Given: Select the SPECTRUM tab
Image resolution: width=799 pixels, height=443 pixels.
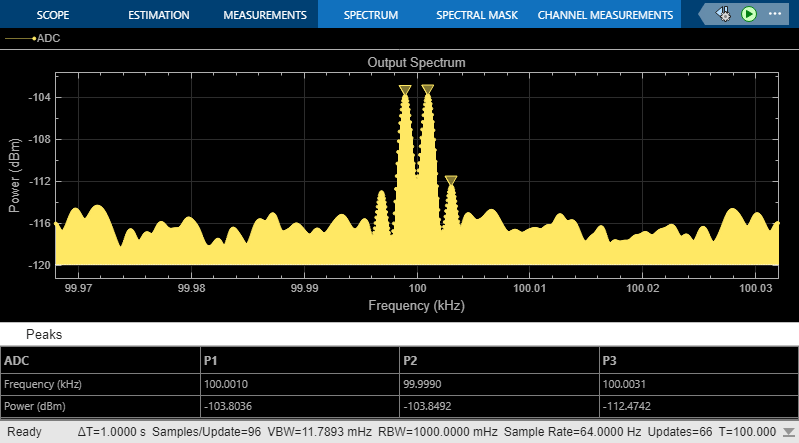Looking at the screenshot, I should (x=370, y=15).
